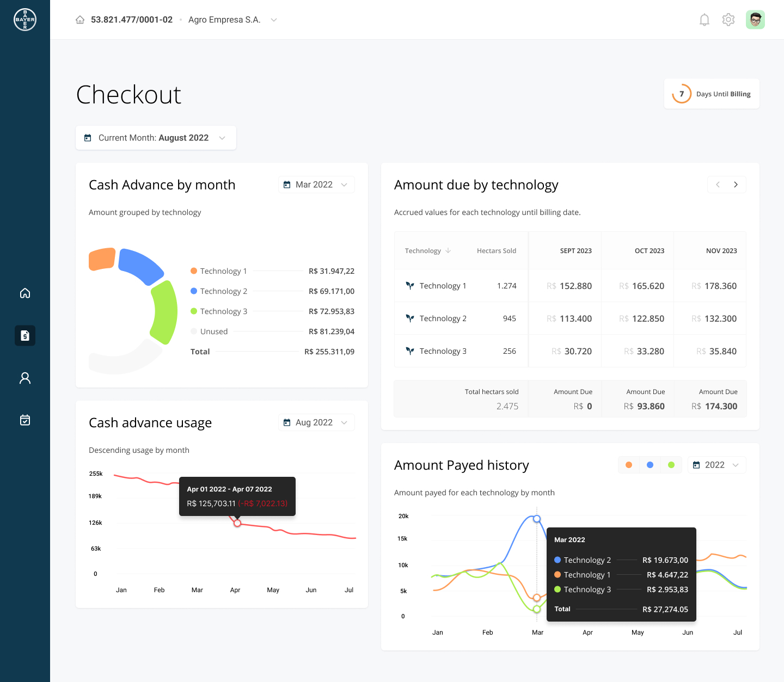Open the calendar check sidebar icon
This screenshot has width=784, height=682.
[x=25, y=420]
